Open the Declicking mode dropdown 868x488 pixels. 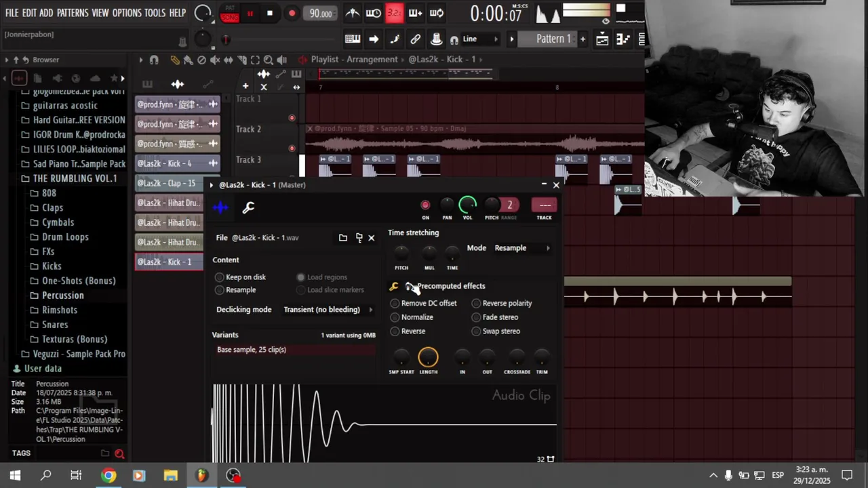point(328,310)
